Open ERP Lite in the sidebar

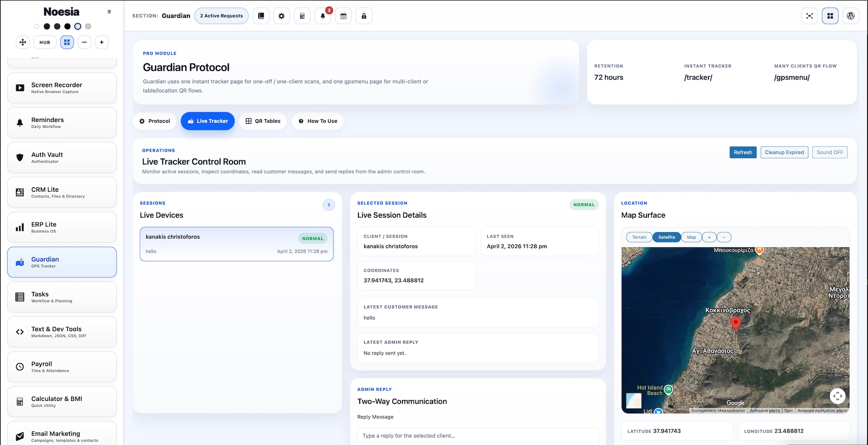(62, 227)
